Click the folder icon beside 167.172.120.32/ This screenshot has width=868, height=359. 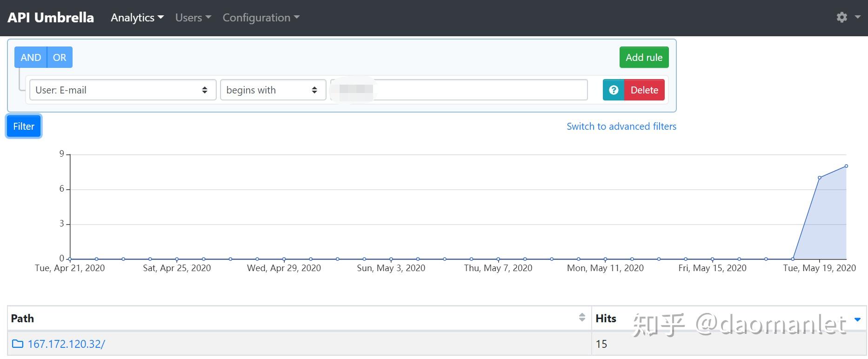[18, 344]
